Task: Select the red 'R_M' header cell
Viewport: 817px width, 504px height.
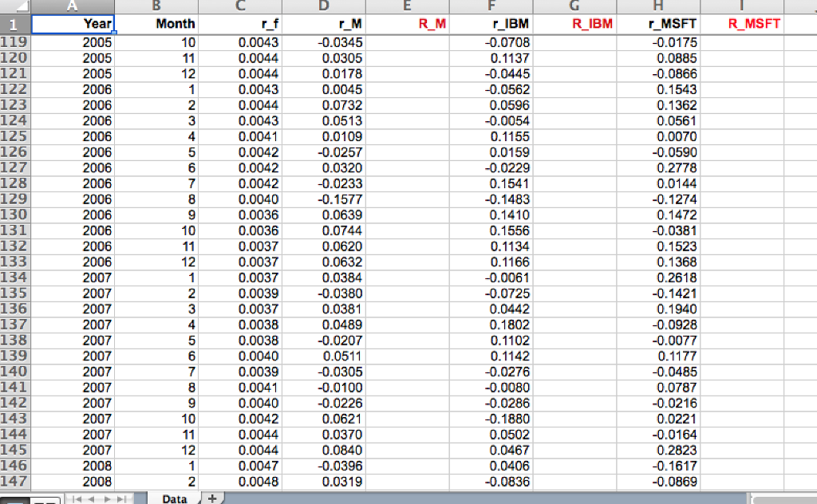Action: tap(408, 24)
